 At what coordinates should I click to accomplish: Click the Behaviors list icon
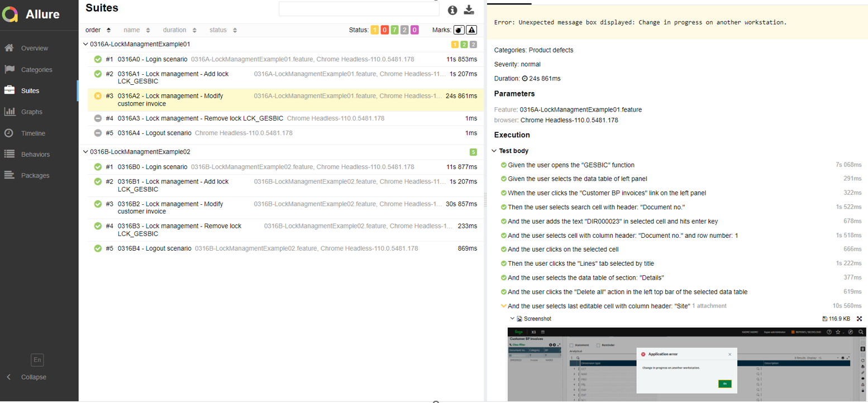9,154
